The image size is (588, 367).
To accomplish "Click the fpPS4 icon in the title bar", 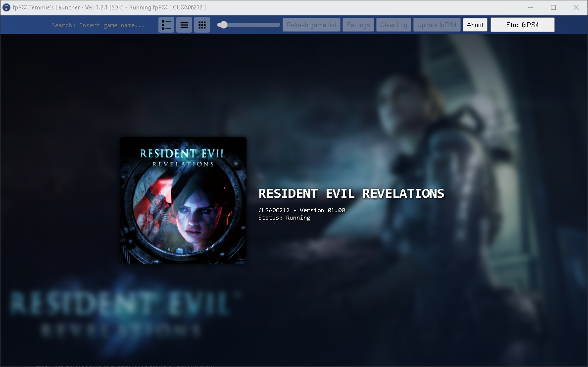I will click(x=5, y=7).
